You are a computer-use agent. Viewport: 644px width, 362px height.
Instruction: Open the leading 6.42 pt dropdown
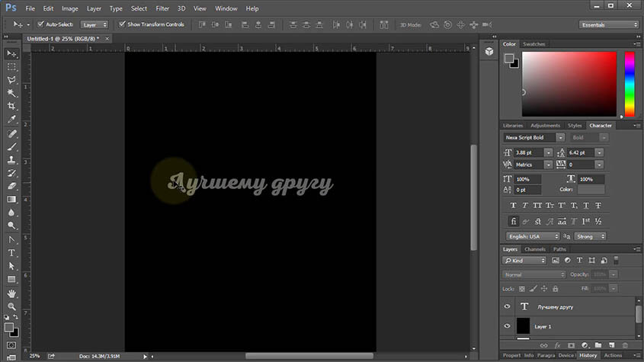click(600, 153)
